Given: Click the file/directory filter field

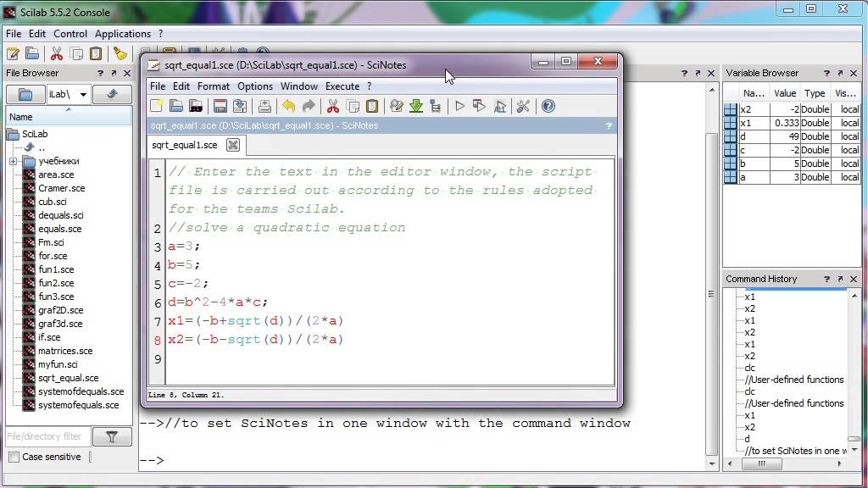Looking at the screenshot, I should point(47,436).
